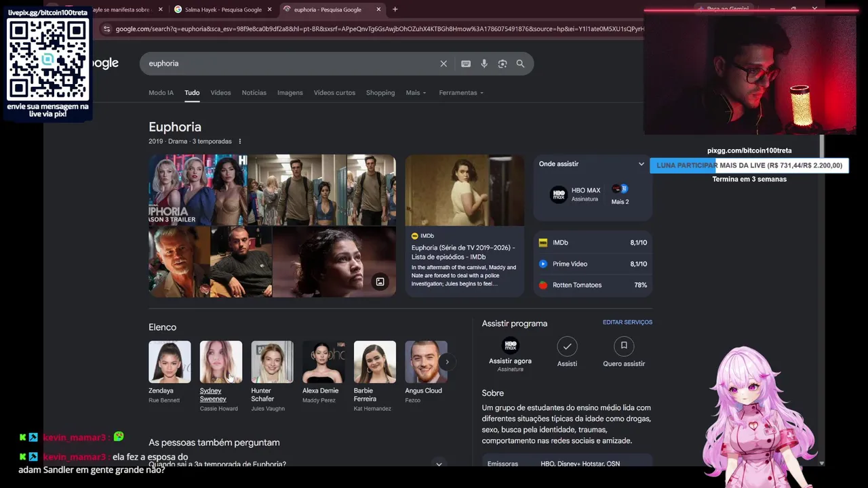Open the IMDb card preview image
Image resolution: width=868 pixels, height=488 pixels.
[465, 190]
